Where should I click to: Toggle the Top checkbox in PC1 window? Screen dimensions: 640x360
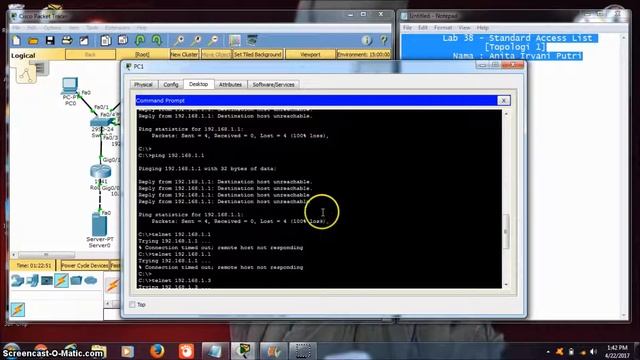132,304
